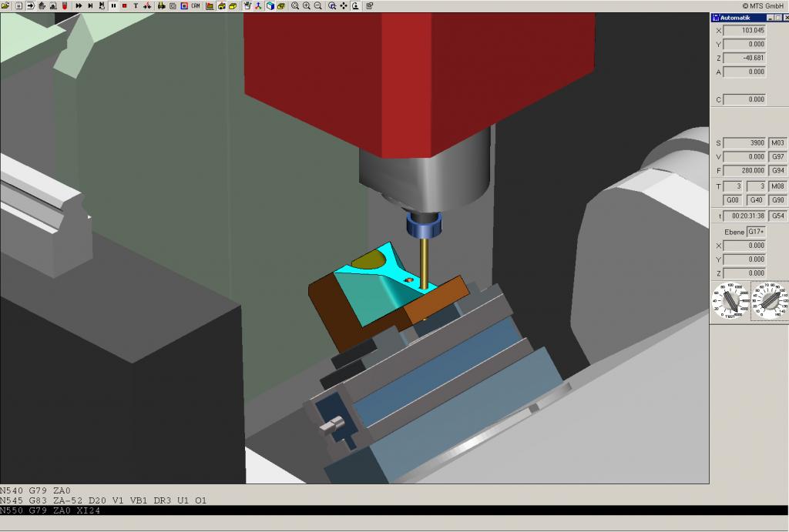This screenshot has height=532, width=789.
Task: Click the M03 spindle status box
Action: coord(778,142)
